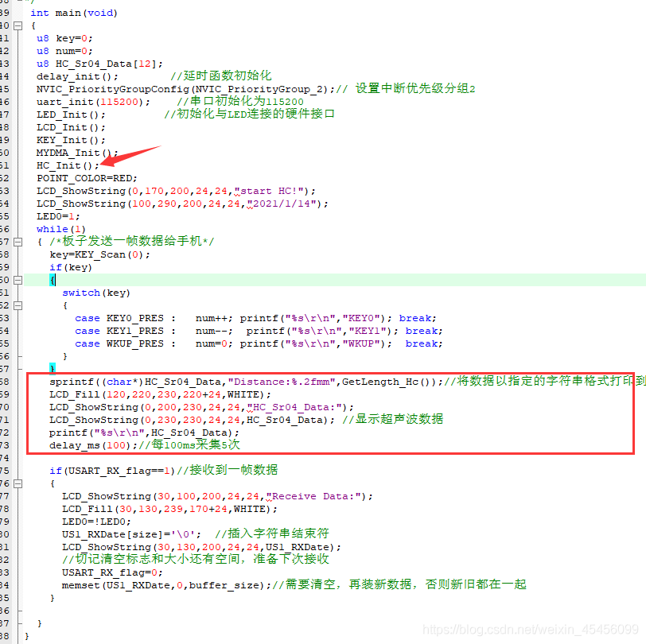Click the 'POINT_COLOR=RED;' line
Image resolution: width=646 pixels, height=644 pixels.
point(87,178)
